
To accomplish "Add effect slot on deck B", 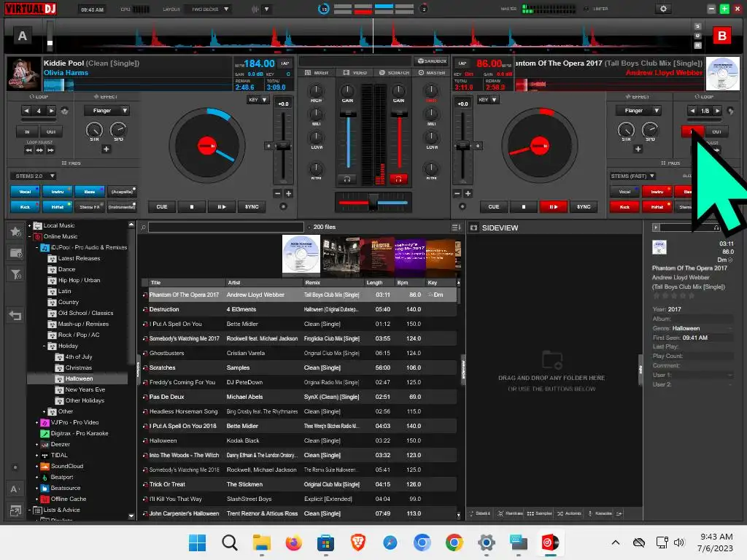I will pyautogui.click(x=638, y=149).
